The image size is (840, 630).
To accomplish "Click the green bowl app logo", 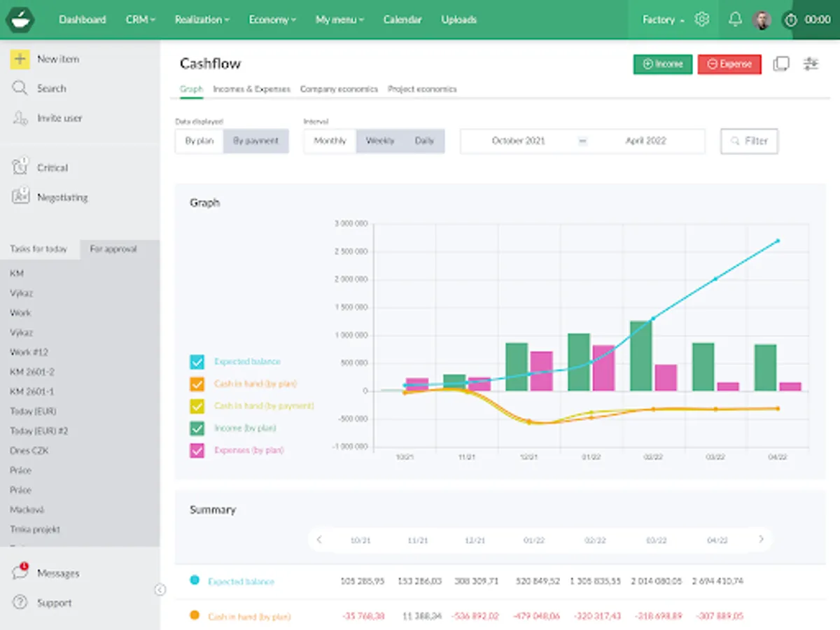I will (20, 20).
